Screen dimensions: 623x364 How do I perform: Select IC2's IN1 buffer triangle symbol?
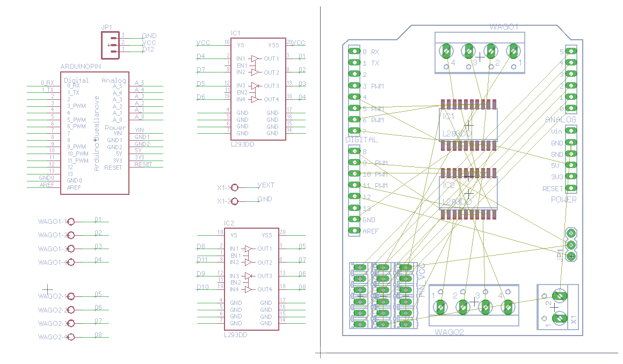coord(248,249)
